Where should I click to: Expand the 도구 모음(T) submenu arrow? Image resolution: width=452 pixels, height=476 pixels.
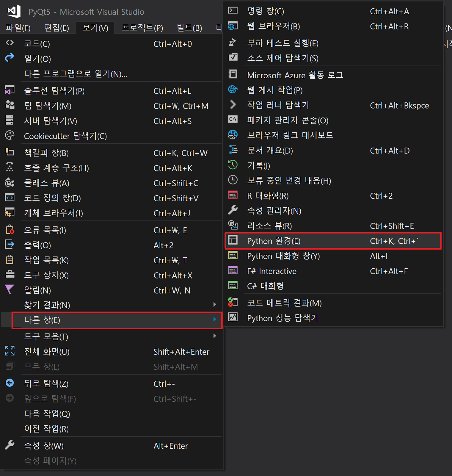pos(215,336)
